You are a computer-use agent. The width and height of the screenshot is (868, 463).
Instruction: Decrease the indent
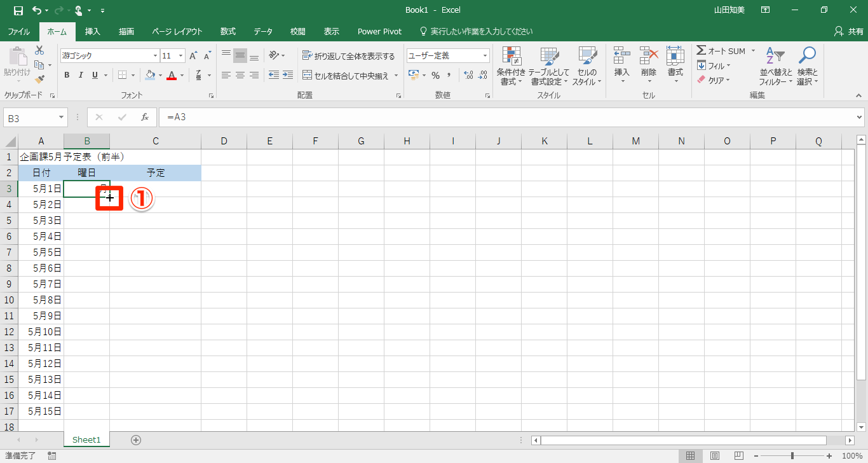[x=274, y=75]
